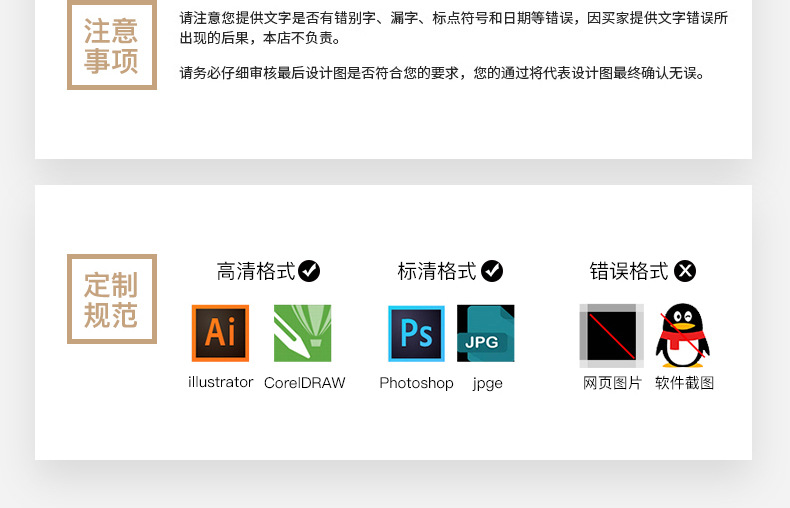
Task: Click the X mark beside 错误格式
Action: [685, 271]
